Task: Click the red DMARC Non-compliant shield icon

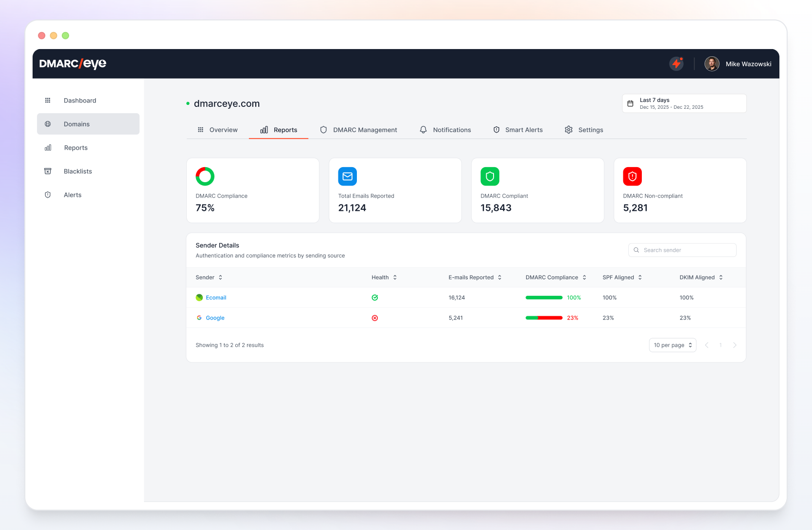Action: click(633, 176)
